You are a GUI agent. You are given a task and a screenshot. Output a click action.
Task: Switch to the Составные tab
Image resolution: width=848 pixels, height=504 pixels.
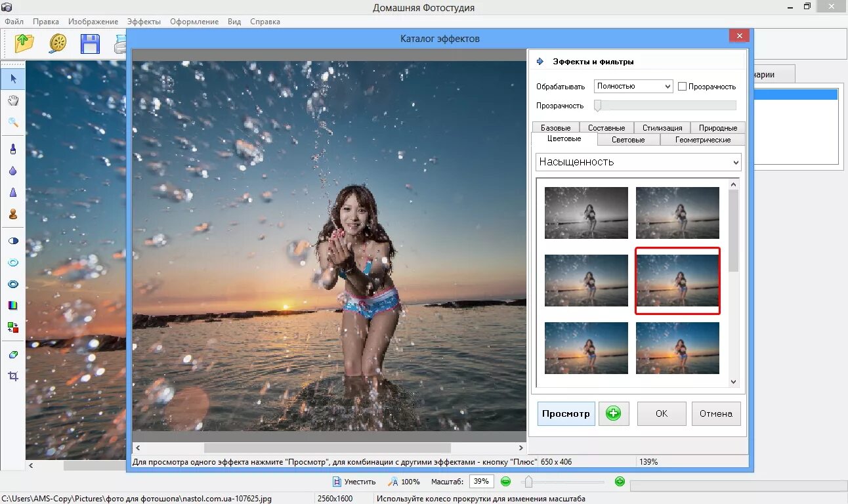[x=606, y=128]
